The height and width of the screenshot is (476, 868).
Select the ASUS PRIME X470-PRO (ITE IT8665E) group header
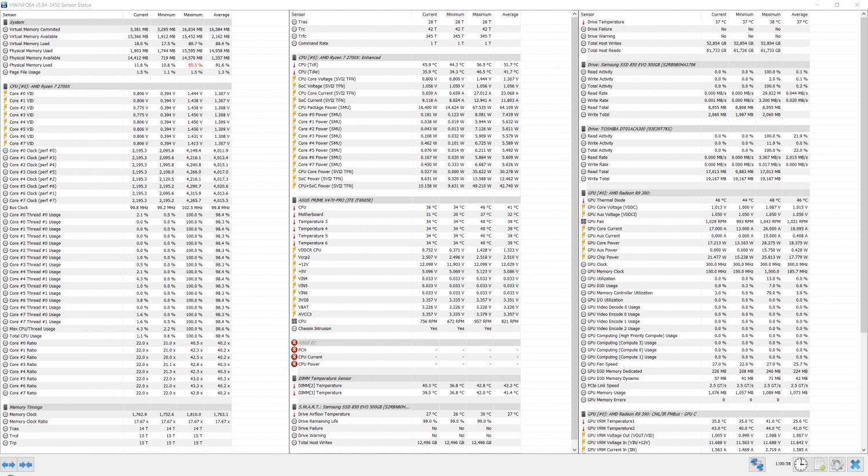coord(405,200)
